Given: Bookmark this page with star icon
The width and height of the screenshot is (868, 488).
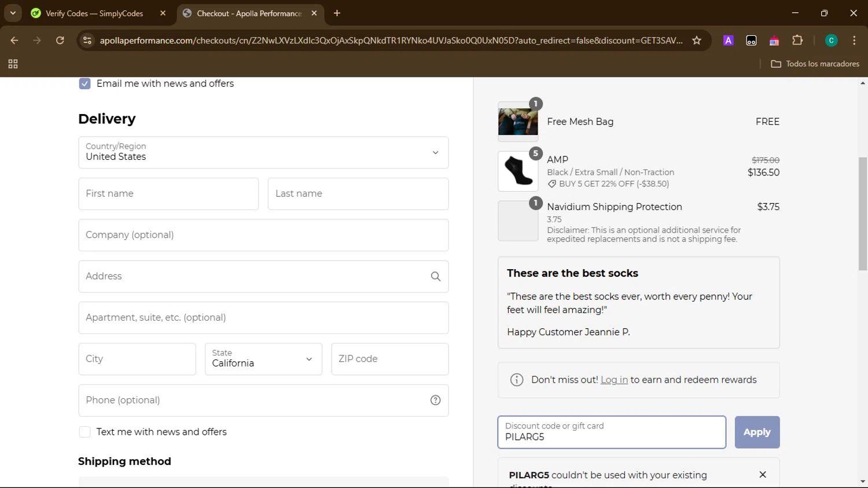Looking at the screenshot, I should tap(697, 41).
